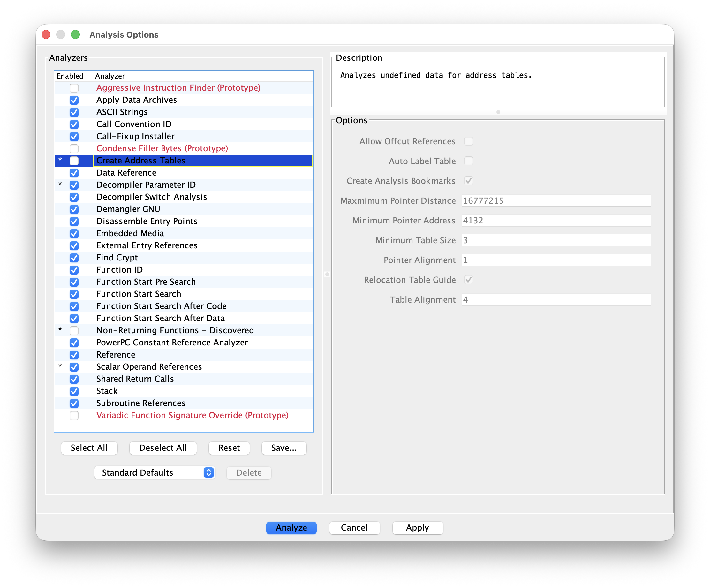This screenshot has width=710, height=588.
Task: Toggle External Entry References checkbox
Action: (x=74, y=246)
